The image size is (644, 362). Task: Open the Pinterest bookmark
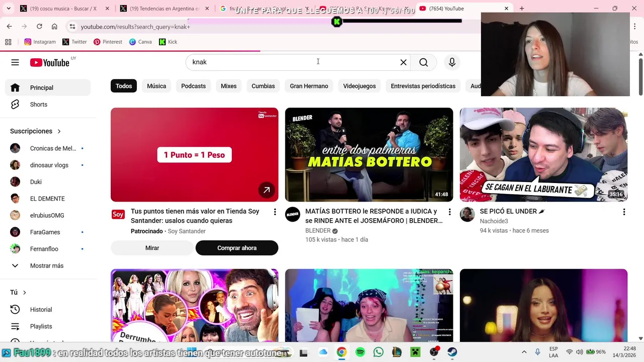108,42
